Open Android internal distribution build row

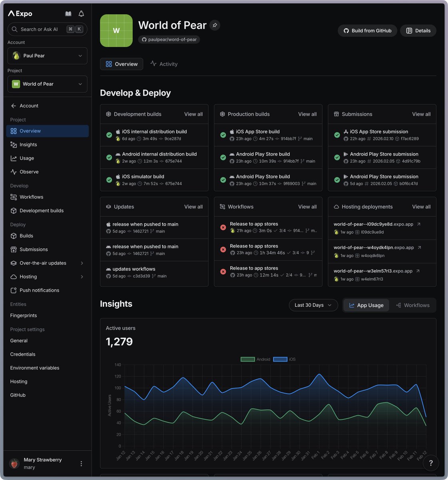pos(154,158)
